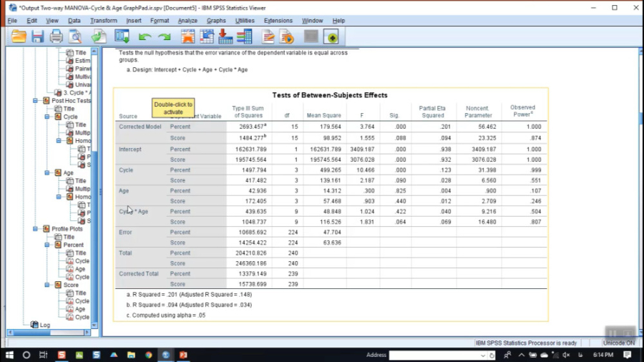The image size is (644, 362).
Task: Open file using the folder icon
Action: coord(19,36)
